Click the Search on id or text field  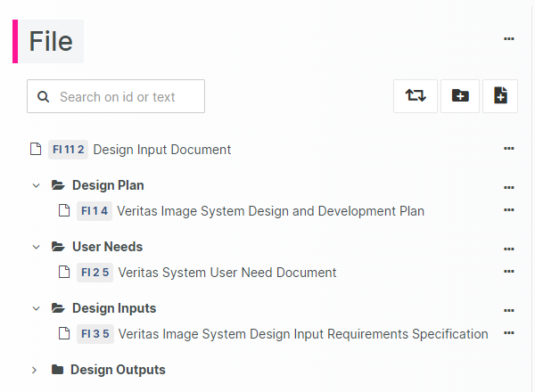coord(125,96)
